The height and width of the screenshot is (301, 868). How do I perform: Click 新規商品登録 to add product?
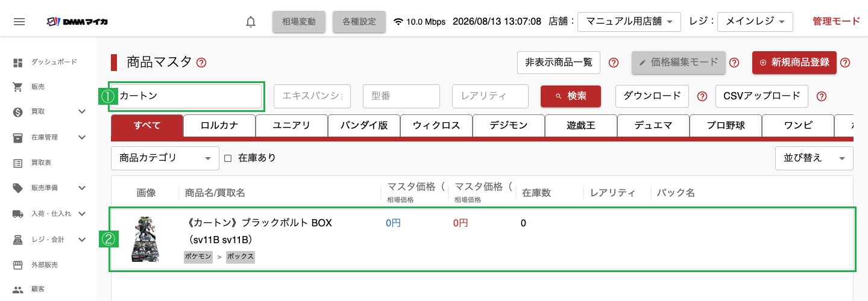click(x=794, y=63)
